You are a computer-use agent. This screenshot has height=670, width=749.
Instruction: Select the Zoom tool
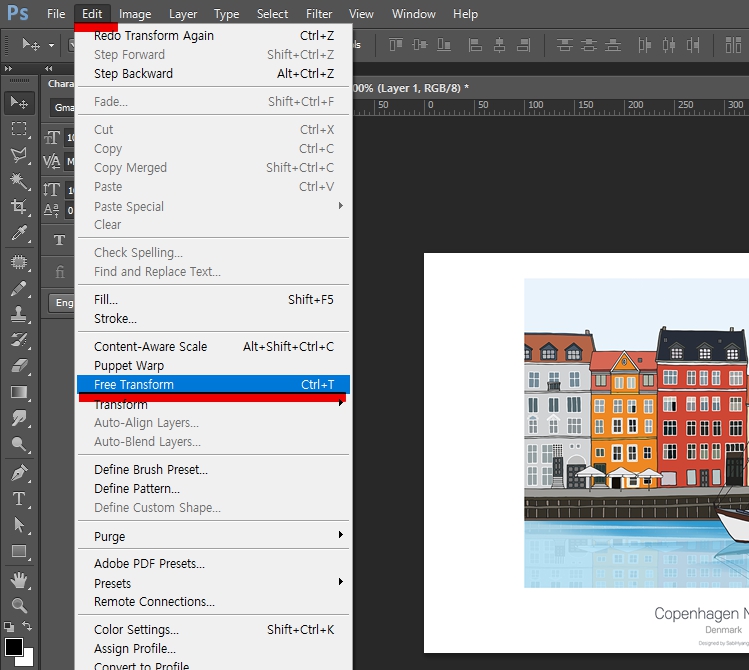point(19,606)
